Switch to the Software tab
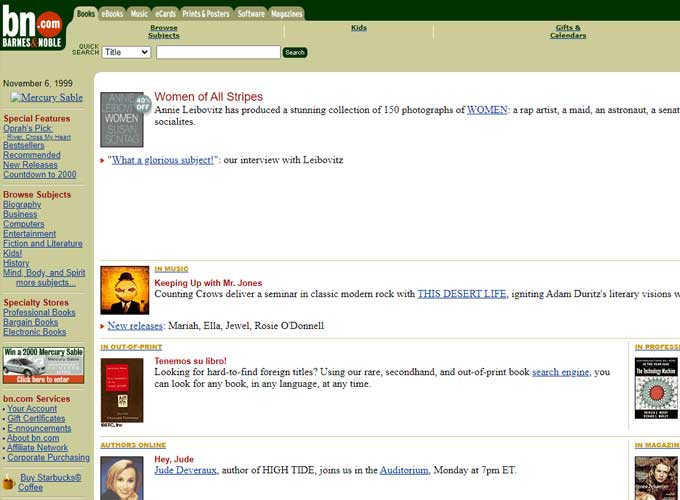This screenshot has height=500, width=680. pos(251,14)
